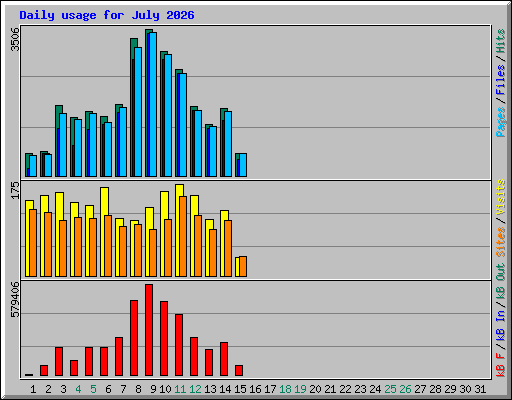Click the day 15 axis label
Viewport: 512px width, 400px height.
point(240,389)
